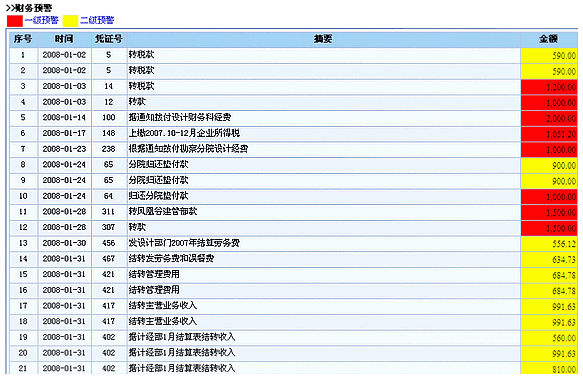Select voucher number 148 in row 6
The width and height of the screenshot is (583, 380).
(x=109, y=133)
